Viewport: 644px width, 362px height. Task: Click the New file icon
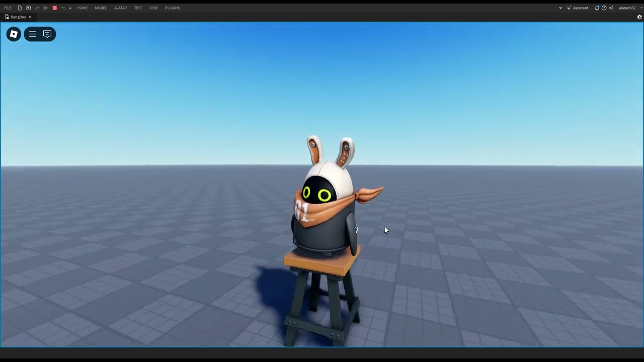[x=20, y=8]
